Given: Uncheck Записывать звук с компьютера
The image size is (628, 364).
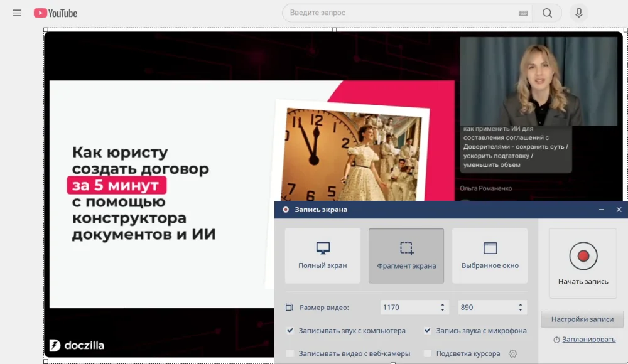Looking at the screenshot, I should click(290, 330).
